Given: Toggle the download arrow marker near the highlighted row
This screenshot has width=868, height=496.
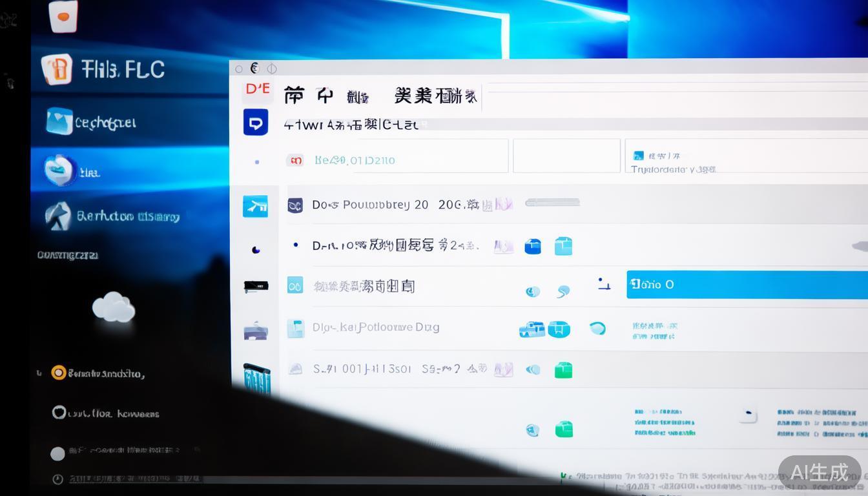Looking at the screenshot, I should point(603,284).
